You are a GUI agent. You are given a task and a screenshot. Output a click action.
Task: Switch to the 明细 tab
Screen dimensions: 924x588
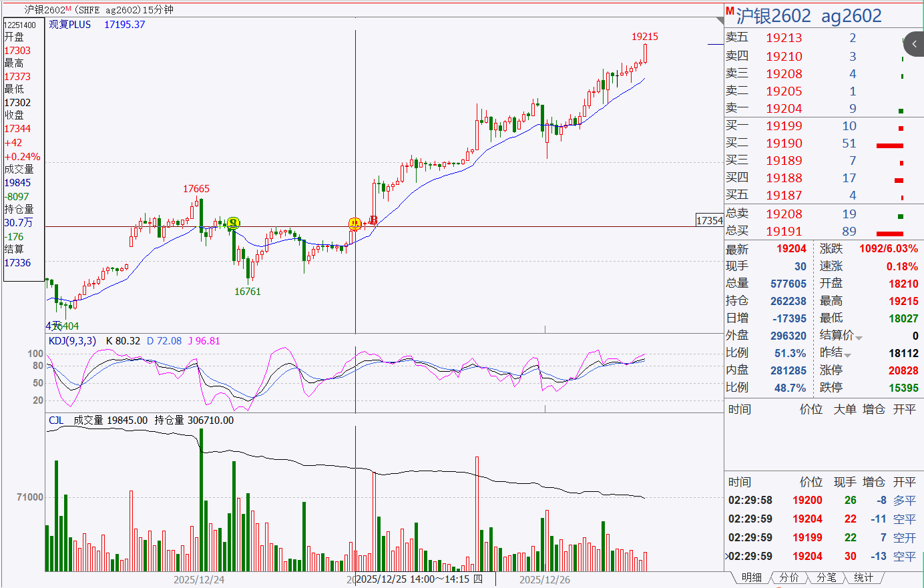point(751,577)
